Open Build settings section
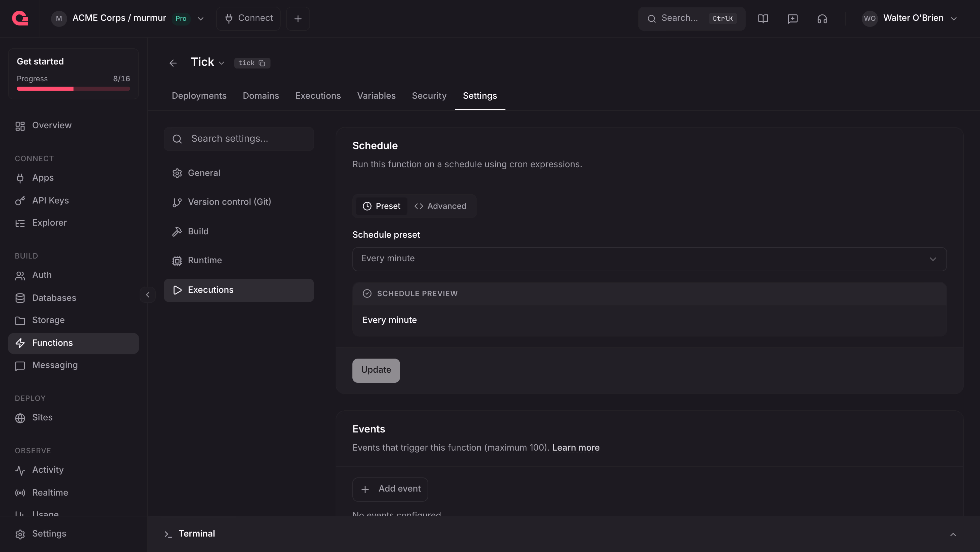The image size is (980, 552). point(239,231)
